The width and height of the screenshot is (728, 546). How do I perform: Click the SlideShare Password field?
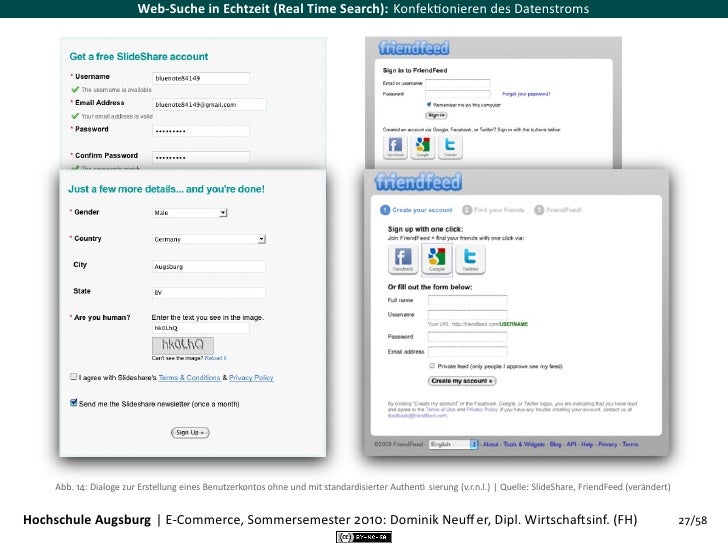[x=201, y=131]
